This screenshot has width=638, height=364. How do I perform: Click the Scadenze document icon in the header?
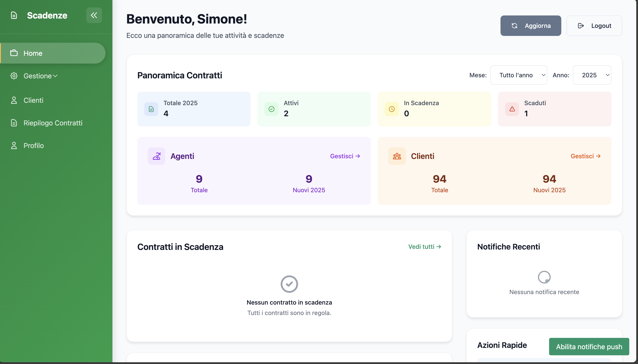[14, 15]
